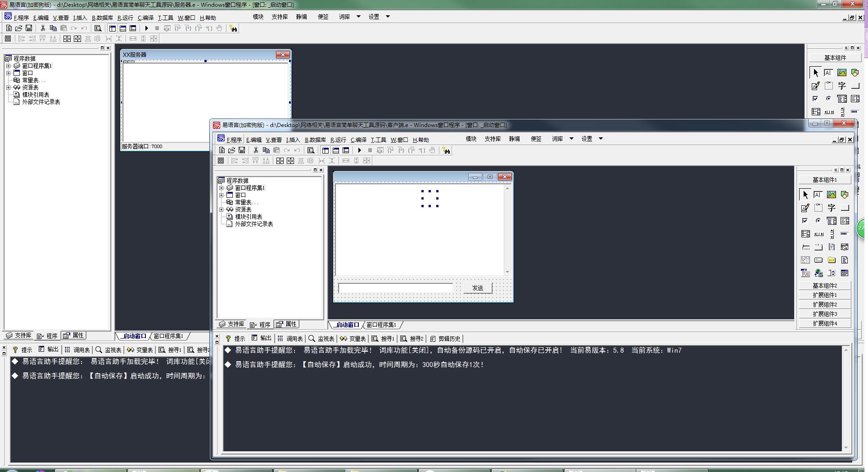Select combo box component in client toolbox
Image resolution: width=868 pixels, height=472 pixels.
tap(832, 221)
